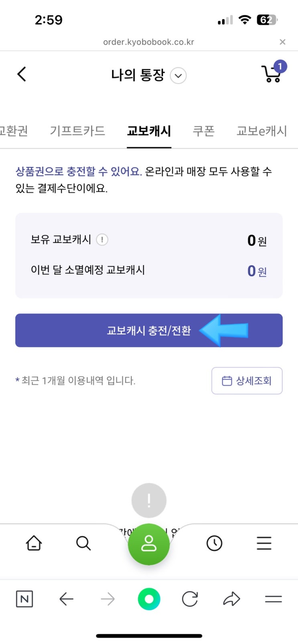This screenshot has height=644, width=298.
Task: Go to home via house icon
Action: [x=34, y=543]
